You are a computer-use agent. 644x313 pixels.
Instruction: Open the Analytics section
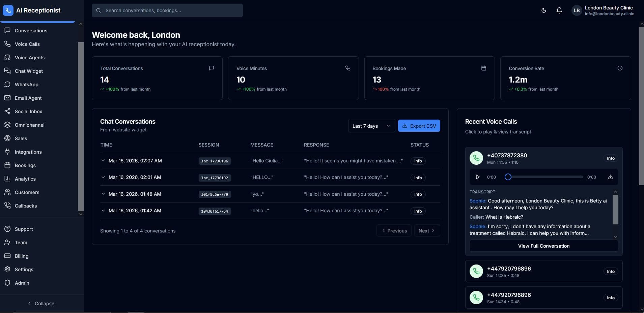tap(25, 179)
